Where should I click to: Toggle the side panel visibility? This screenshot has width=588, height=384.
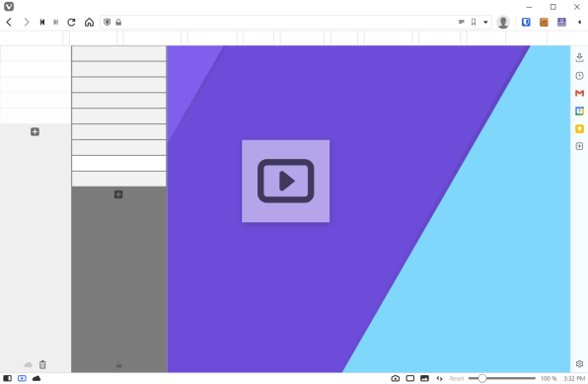tap(7, 378)
